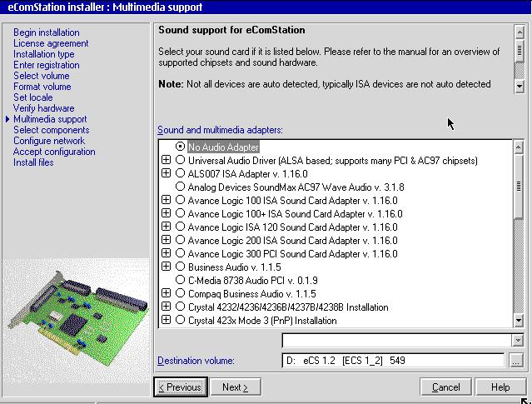Choose Crystal 4232/4236 Installation radio button
Image resolution: width=532 pixels, height=404 pixels.
[180, 307]
